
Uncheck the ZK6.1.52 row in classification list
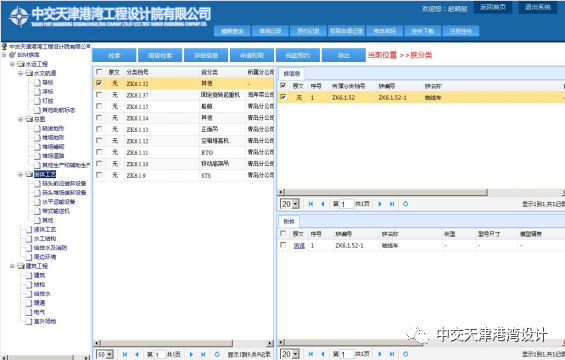click(x=99, y=83)
